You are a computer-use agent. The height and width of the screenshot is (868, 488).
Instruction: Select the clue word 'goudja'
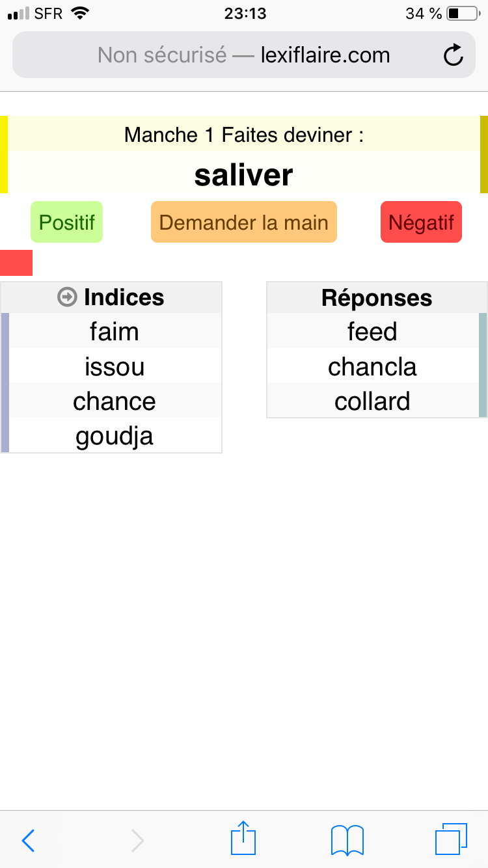(115, 436)
